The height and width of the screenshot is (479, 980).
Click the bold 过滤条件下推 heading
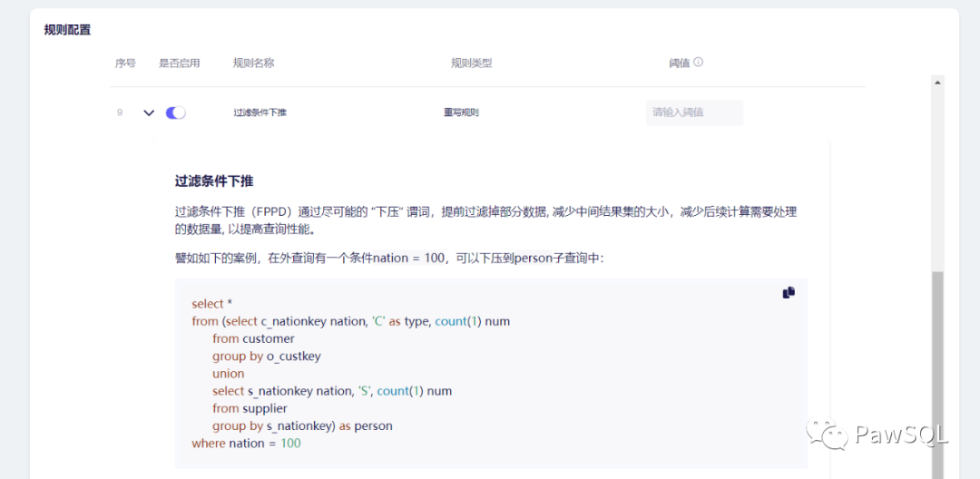214,181
